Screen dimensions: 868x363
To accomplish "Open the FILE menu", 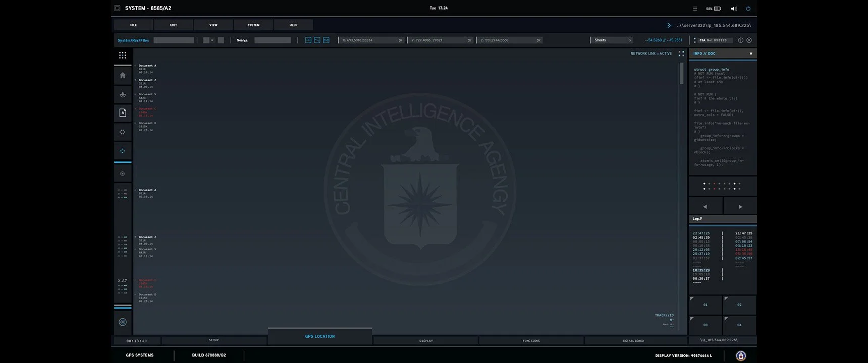I will coord(134,25).
